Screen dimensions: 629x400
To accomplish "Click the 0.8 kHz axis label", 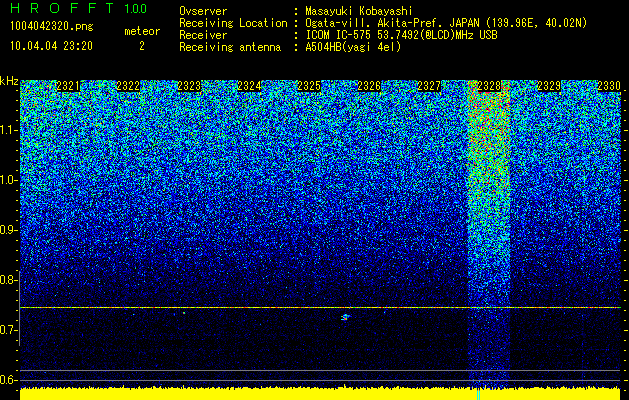I will (9, 280).
